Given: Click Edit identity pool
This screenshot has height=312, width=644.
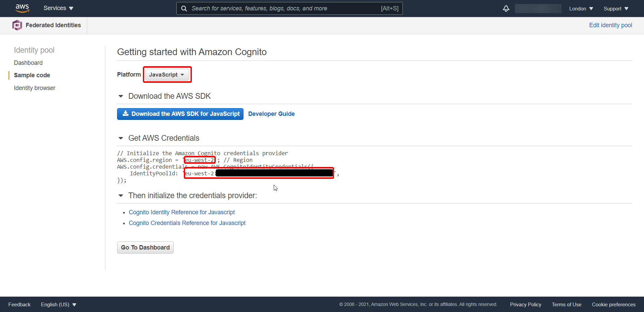Looking at the screenshot, I should pos(610,25).
